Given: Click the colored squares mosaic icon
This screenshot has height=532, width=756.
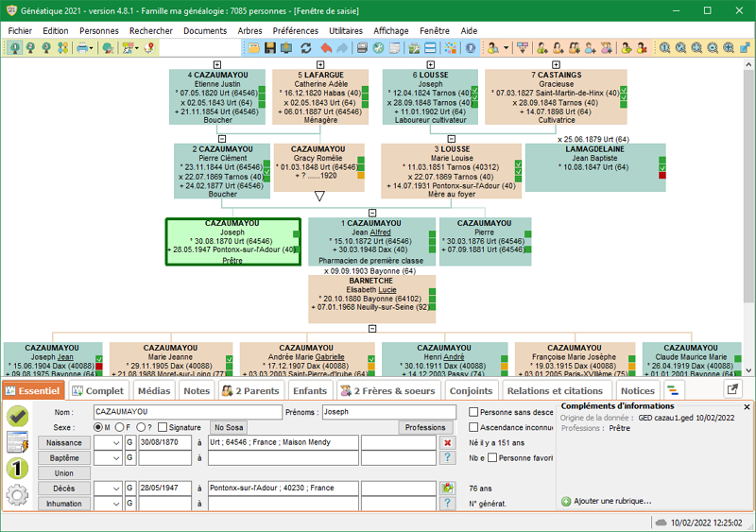Looking at the screenshot, I should [451, 48].
